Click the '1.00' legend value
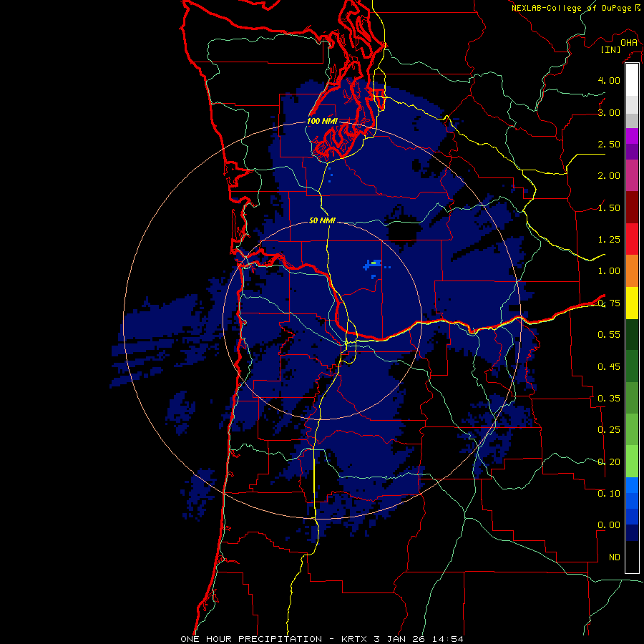 click(609, 271)
